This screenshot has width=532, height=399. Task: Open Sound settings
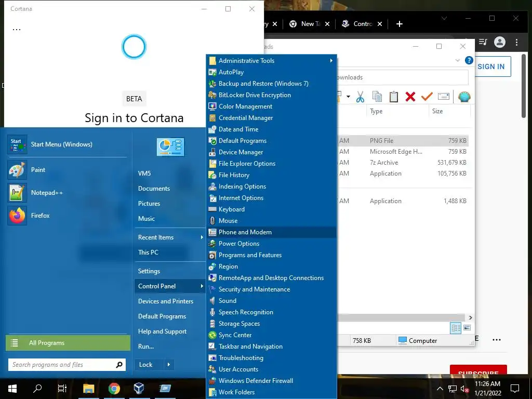(x=271, y=301)
